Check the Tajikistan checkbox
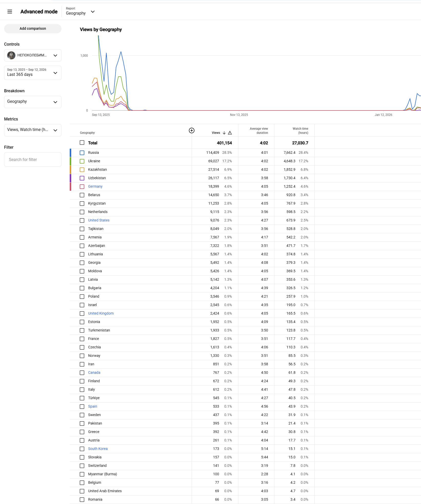This screenshot has width=421, height=504. [x=82, y=229]
